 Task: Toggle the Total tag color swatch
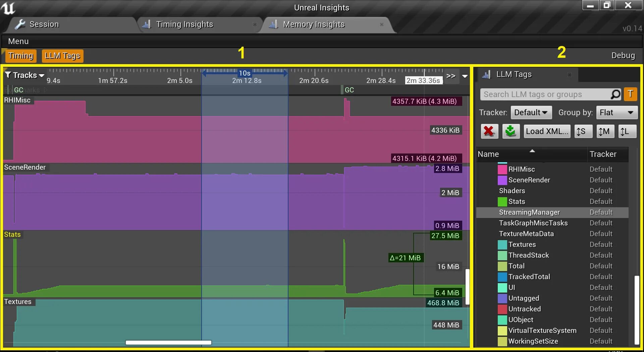pyautogui.click(x=502, y=266)
